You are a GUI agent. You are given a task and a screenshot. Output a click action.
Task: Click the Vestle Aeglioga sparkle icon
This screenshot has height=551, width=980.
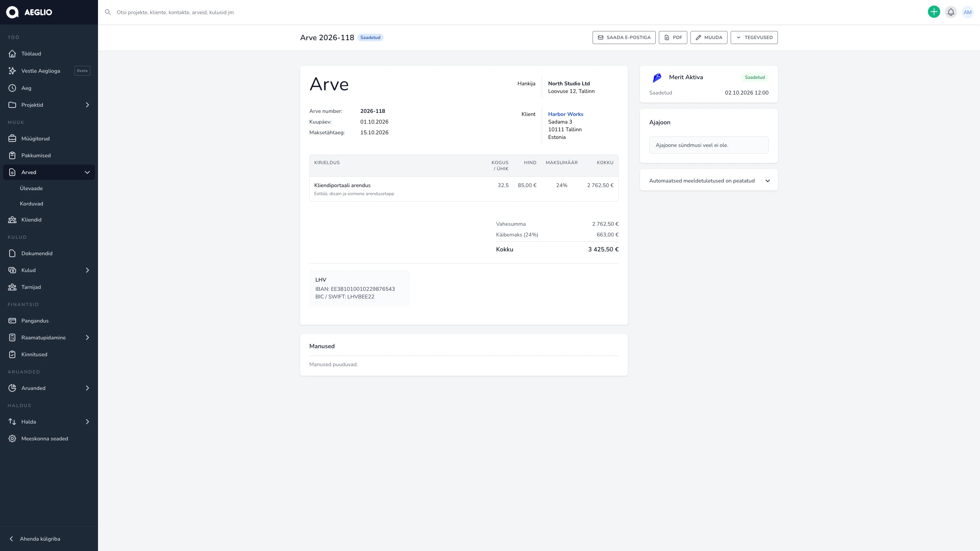click(12, 71)
